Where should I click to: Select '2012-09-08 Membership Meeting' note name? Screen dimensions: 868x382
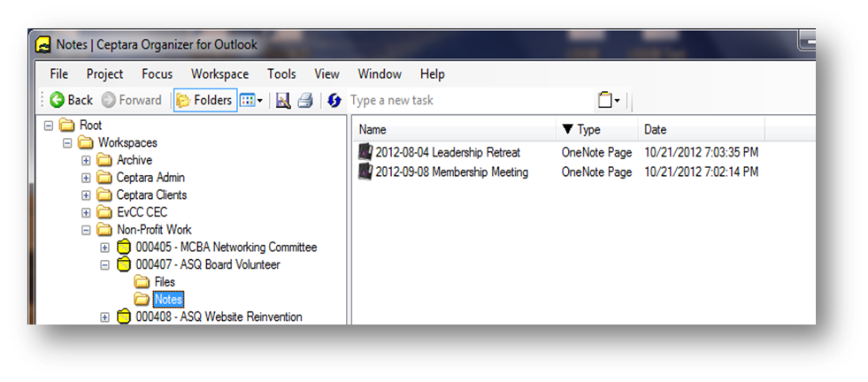[452, 172]
